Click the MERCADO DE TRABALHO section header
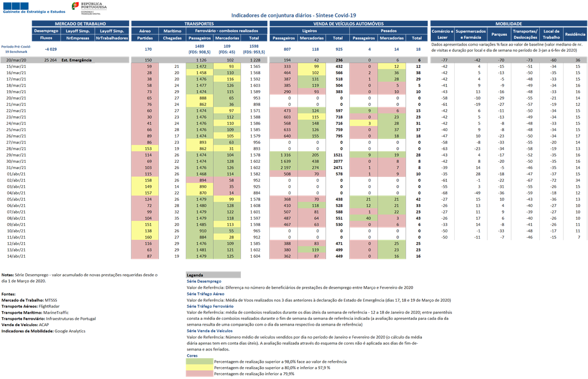 pos(80,24)
